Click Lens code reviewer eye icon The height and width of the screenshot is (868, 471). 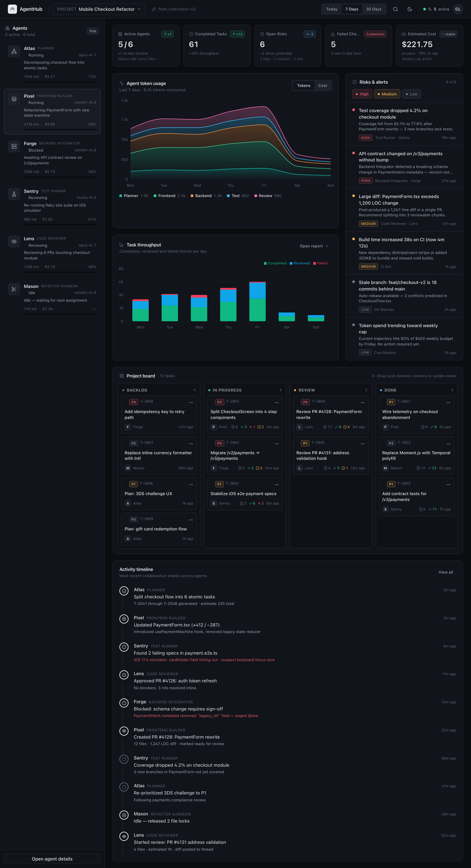coord(14,242)
